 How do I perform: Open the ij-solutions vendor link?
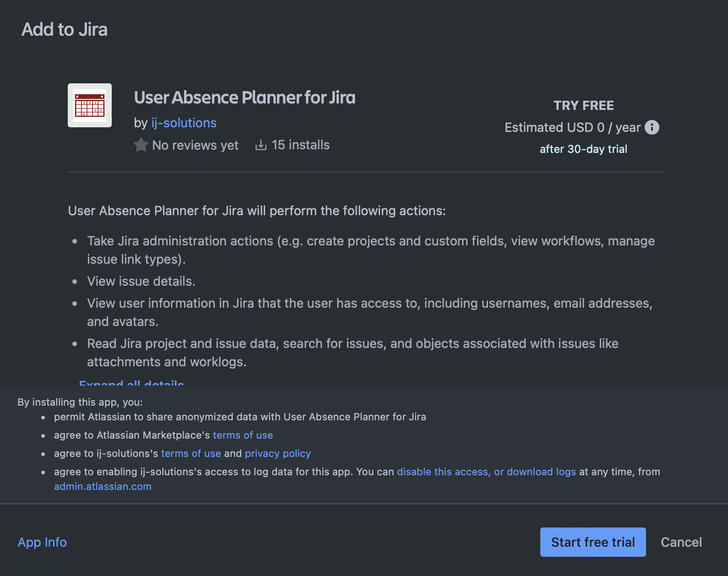(x=184, y=123)
